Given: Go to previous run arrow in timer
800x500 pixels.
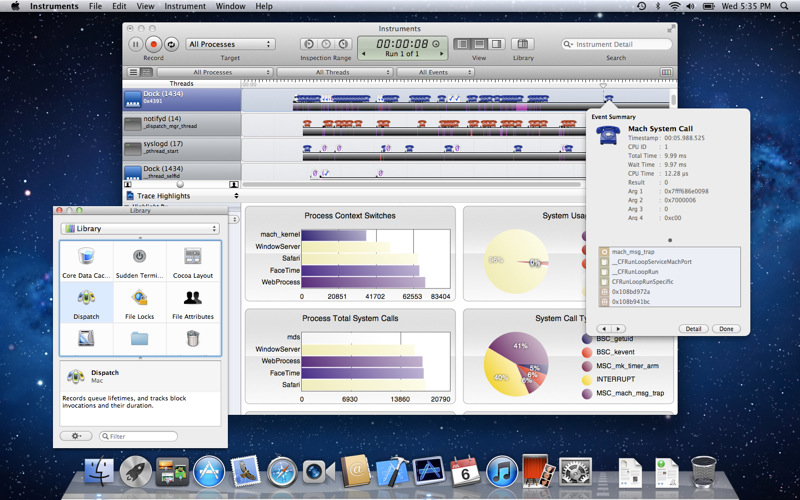Looking at the screenshot, I should 364,54.
